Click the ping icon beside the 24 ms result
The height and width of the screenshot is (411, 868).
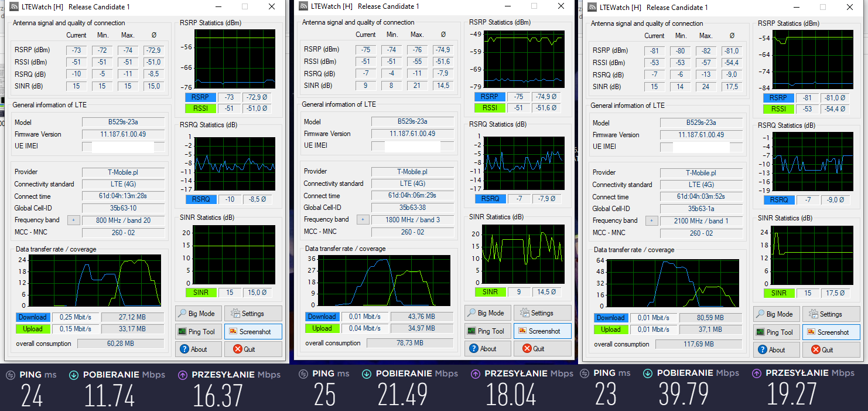(x=11, y=374)
